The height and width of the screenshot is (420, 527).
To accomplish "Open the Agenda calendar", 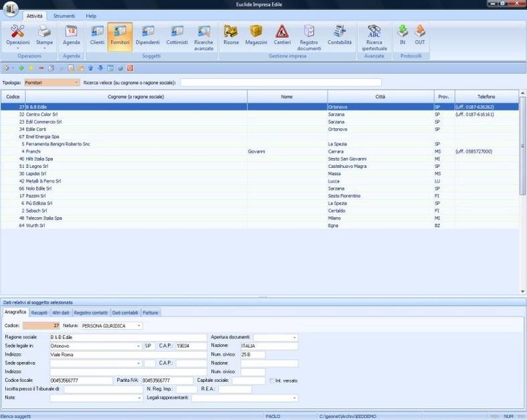I will coord(71,35).
